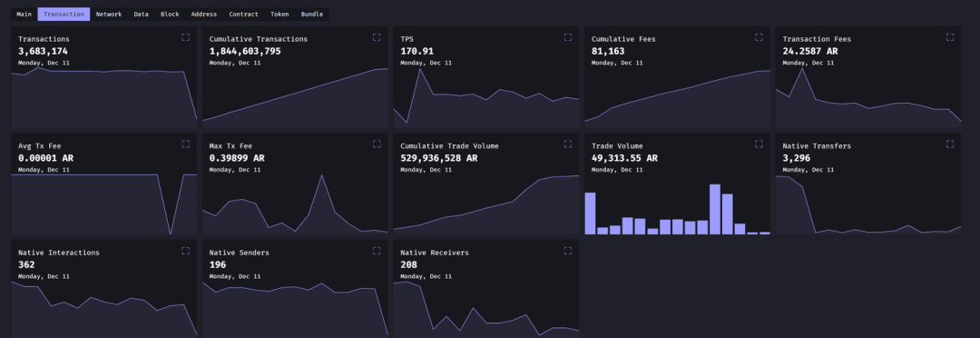Image resolution: width=980 pixels, height=338 pixels.
Task: Enlarge the Native Senders chart
Action: pos(377,251)
